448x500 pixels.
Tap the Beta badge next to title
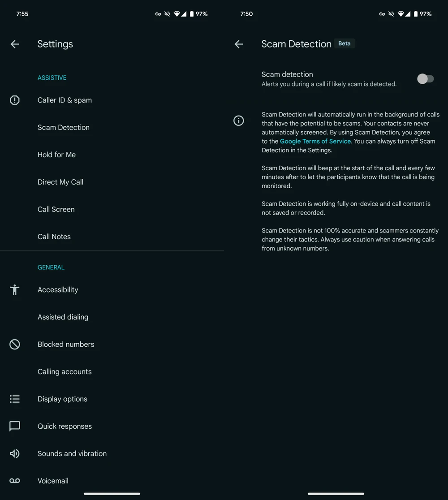point(344,43)
